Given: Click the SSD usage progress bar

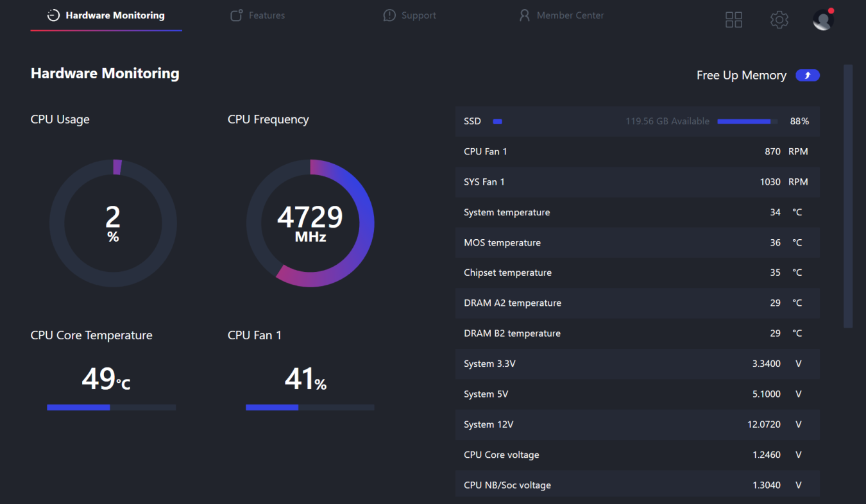Looking at the screenshot, I should click(747, 121).
